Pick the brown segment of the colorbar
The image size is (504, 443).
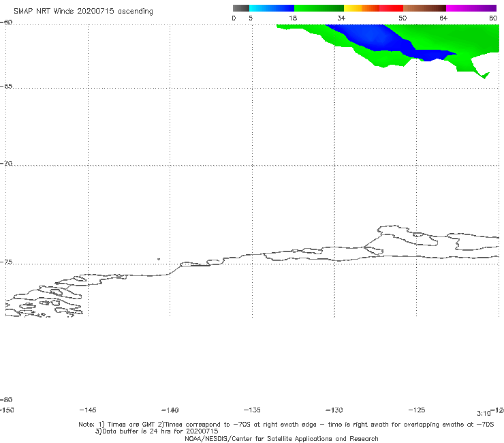click(x=424, y=8)
